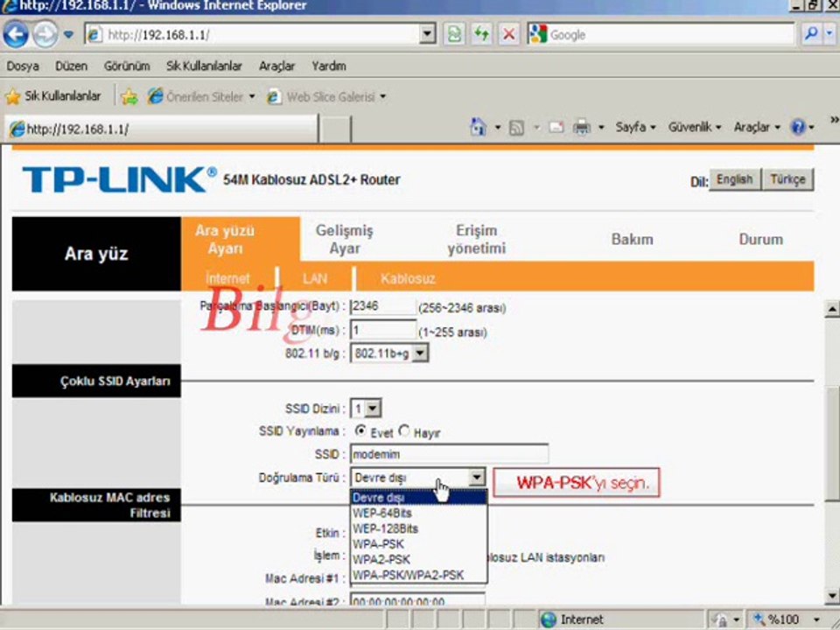
Task: Choose WEP-128Bits authentication option
Action: [x=418, y=528]
